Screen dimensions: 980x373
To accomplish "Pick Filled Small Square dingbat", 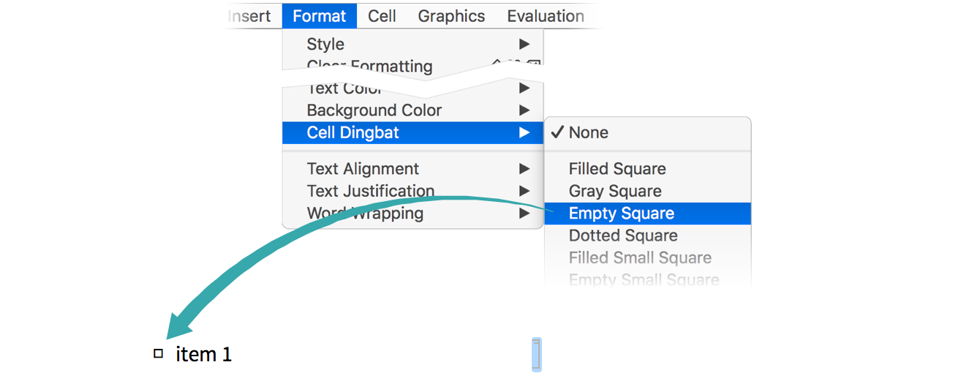I will point(640,257).
